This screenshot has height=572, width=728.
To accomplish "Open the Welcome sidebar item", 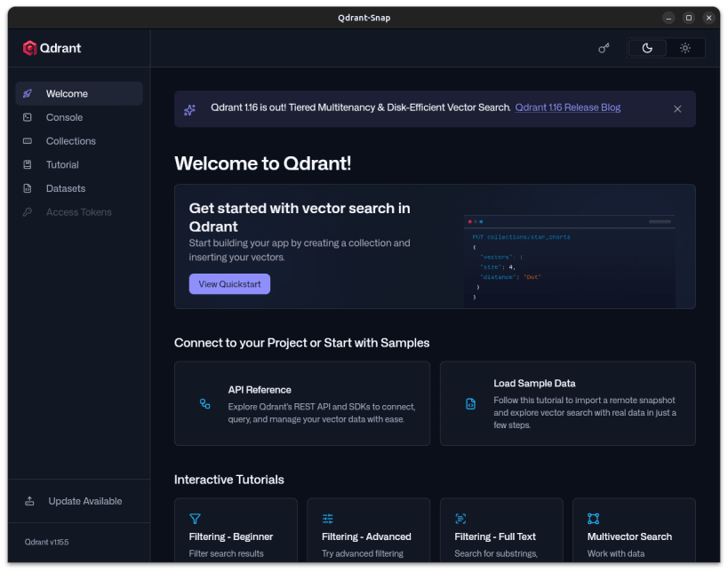I will tap(79, 94).
